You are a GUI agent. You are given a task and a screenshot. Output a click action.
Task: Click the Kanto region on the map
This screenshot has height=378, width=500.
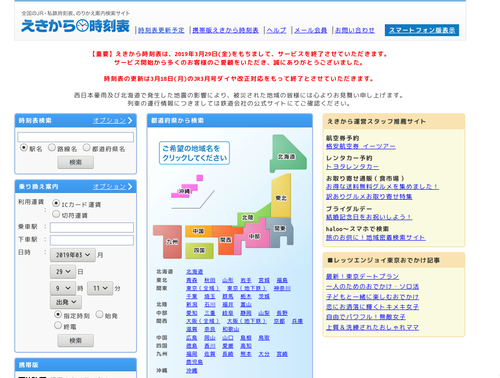280,231
